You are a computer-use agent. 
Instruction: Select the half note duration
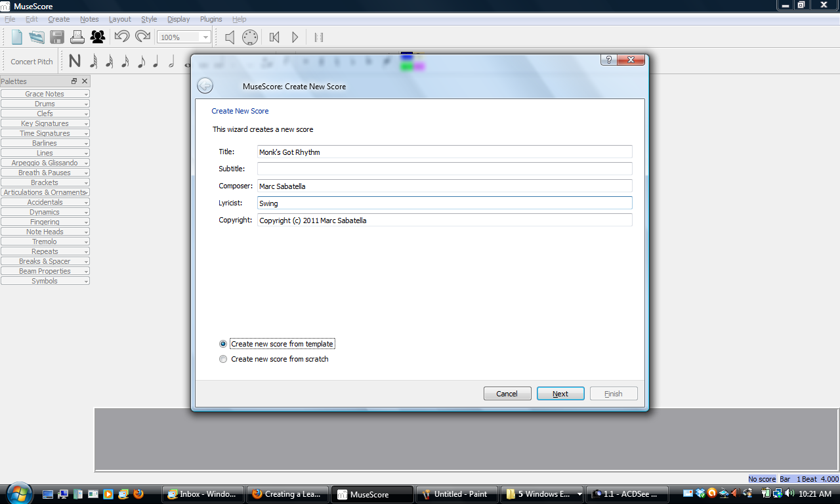coord(172,62)
